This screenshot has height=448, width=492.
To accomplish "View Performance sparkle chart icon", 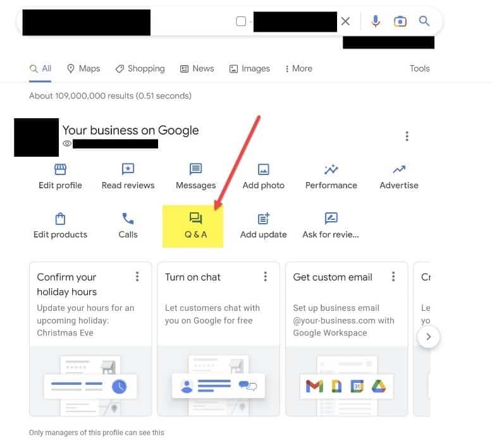I will [331, 169].
